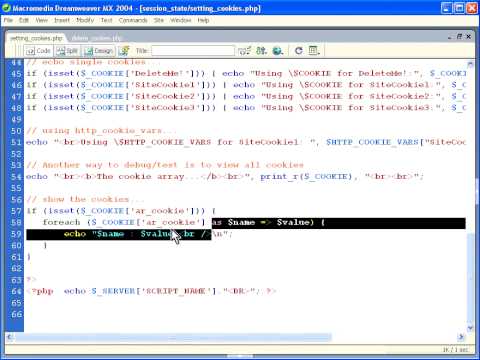The height and width of the screenshot is (360, 480).
Task: Focus the document Title input field
Action: tap(193, 51)
